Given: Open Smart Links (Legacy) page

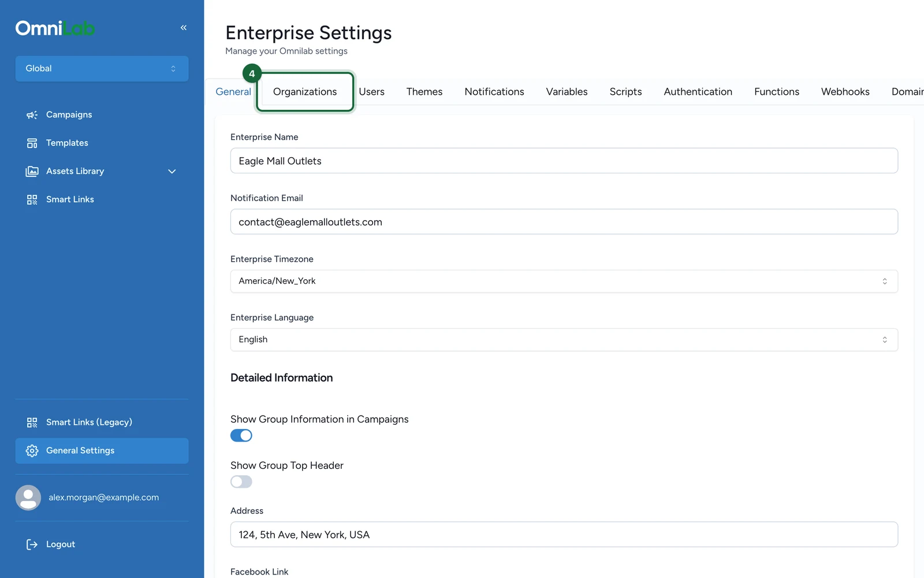Looking at the screenshot, I should point(102,423).
